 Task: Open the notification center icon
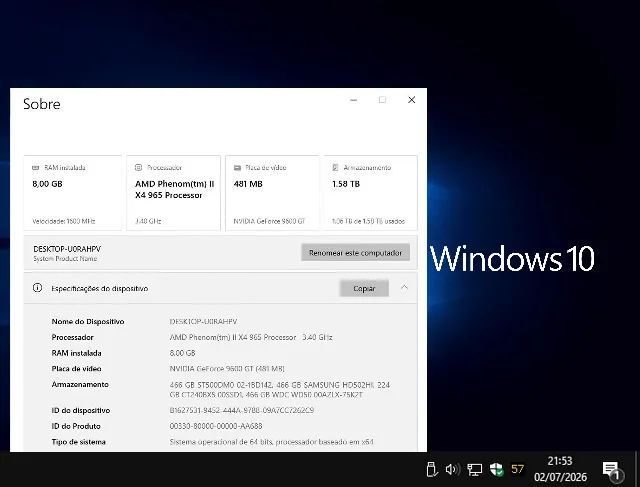(612, 470)
